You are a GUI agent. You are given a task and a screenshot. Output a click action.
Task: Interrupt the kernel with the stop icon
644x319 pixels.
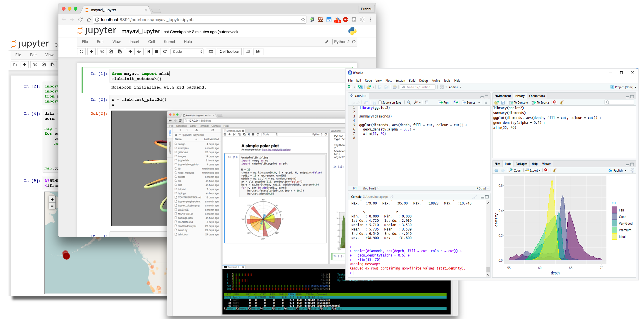pyautogui.click(x=156, y=52)
